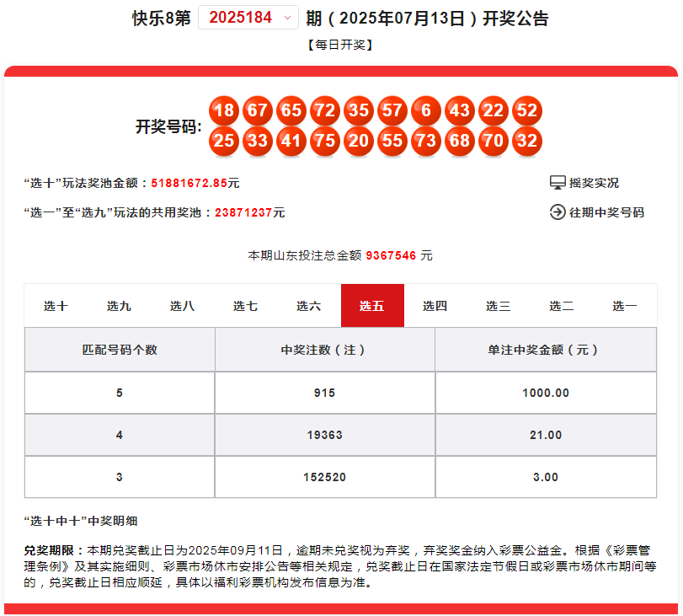Click winning number ball 72

click(x=325, y=110)
